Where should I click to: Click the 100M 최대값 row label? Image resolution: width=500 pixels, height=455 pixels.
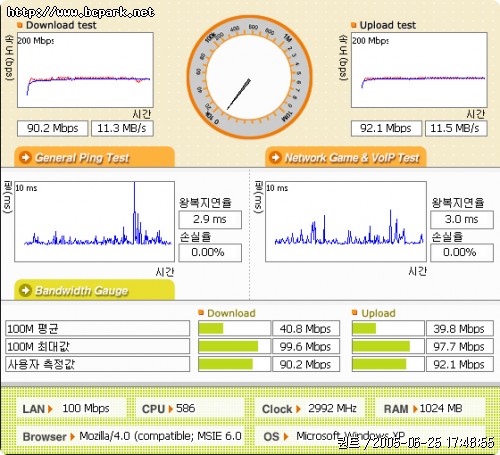click(x=97, y=346)
